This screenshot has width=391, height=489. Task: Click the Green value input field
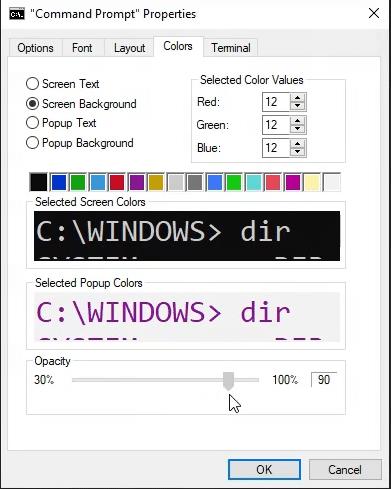point(276,125)
